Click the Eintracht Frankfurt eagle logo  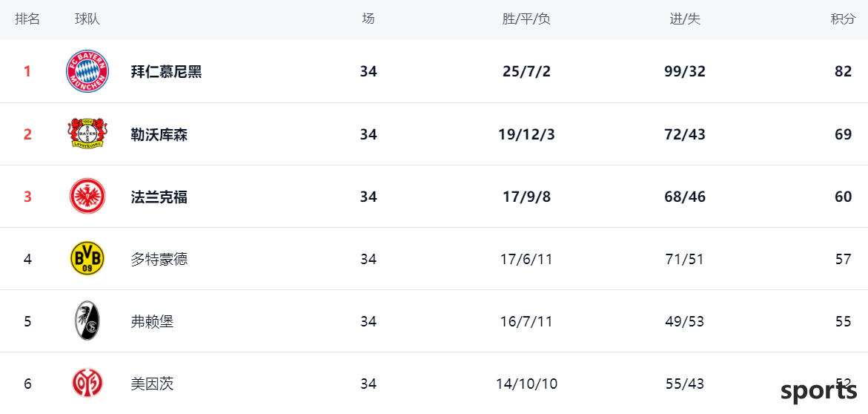(87, 197)
